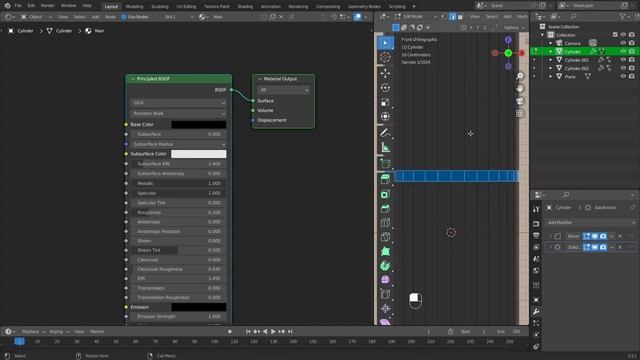Open the File menu
Image resolution: width=640 pixels, height=360 pixels.
click(x=18, y=6)
